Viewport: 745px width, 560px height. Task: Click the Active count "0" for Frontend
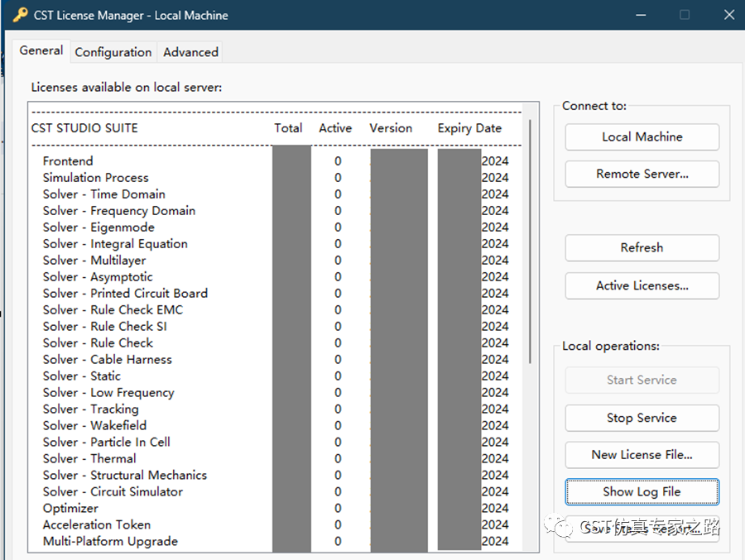(338, 161)
